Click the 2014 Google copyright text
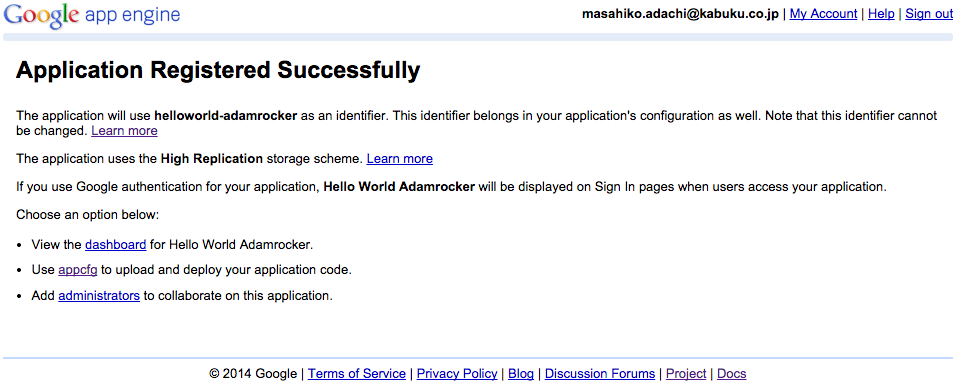 pos(253,374)
